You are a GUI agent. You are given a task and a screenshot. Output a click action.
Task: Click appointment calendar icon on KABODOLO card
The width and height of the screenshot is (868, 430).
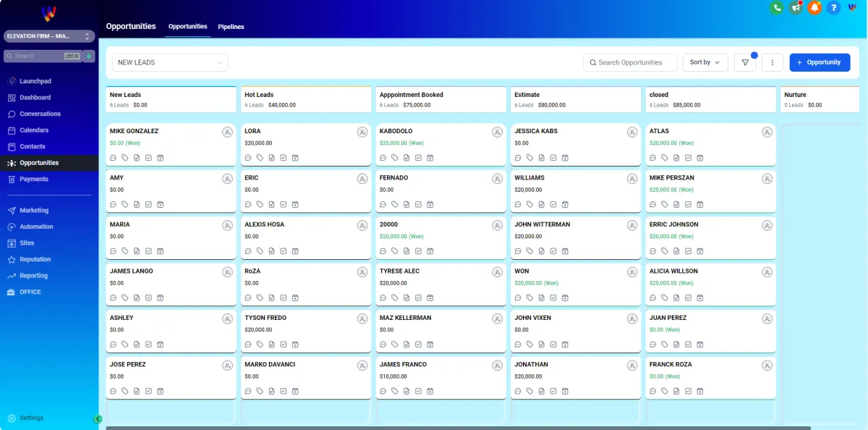(x=430, y=157)
